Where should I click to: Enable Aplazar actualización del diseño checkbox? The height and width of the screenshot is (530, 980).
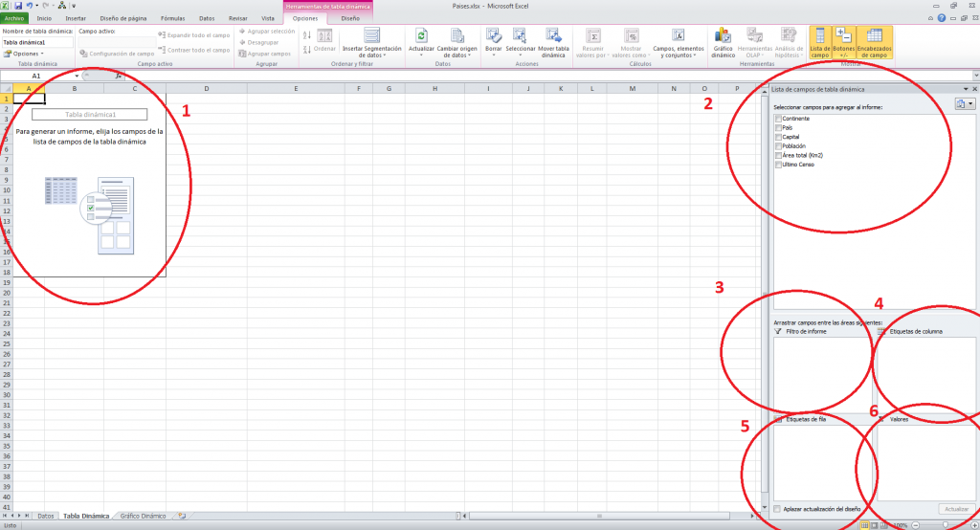pyautogui.click(x=777, y=509)
